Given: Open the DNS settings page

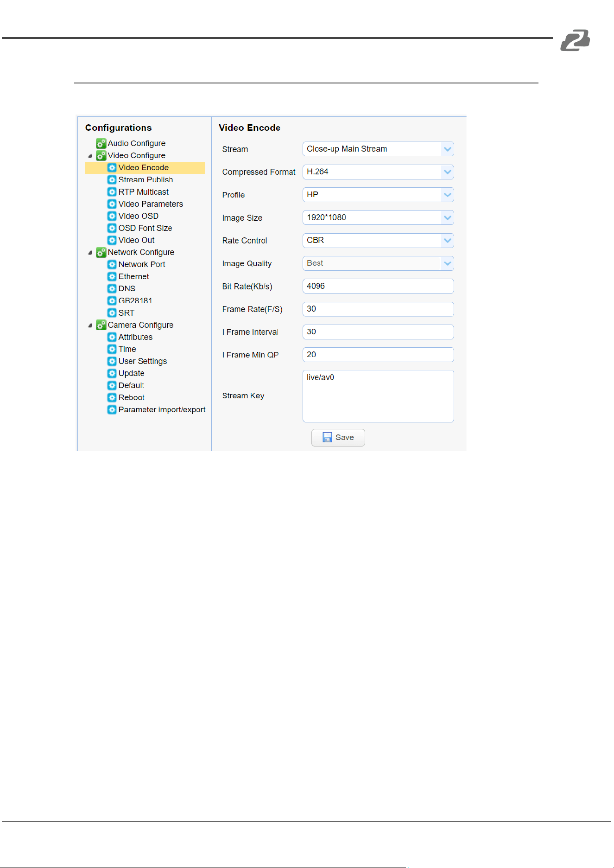Looking at the screenshot, I should click(x=127, y=288).
